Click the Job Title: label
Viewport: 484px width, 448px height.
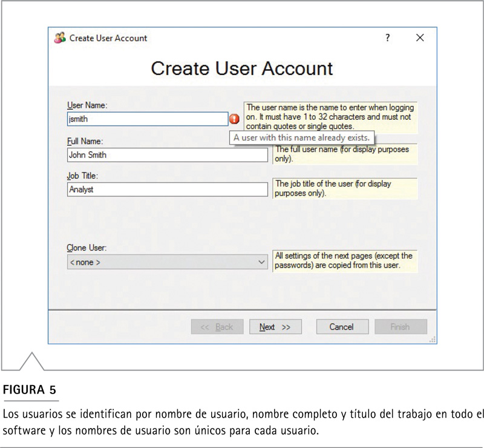[82, 176]
